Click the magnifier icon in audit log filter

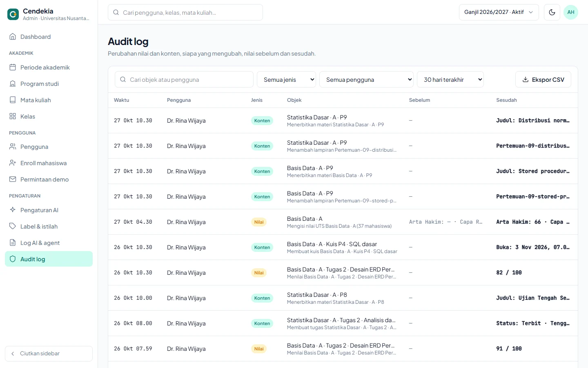[123, 79]
